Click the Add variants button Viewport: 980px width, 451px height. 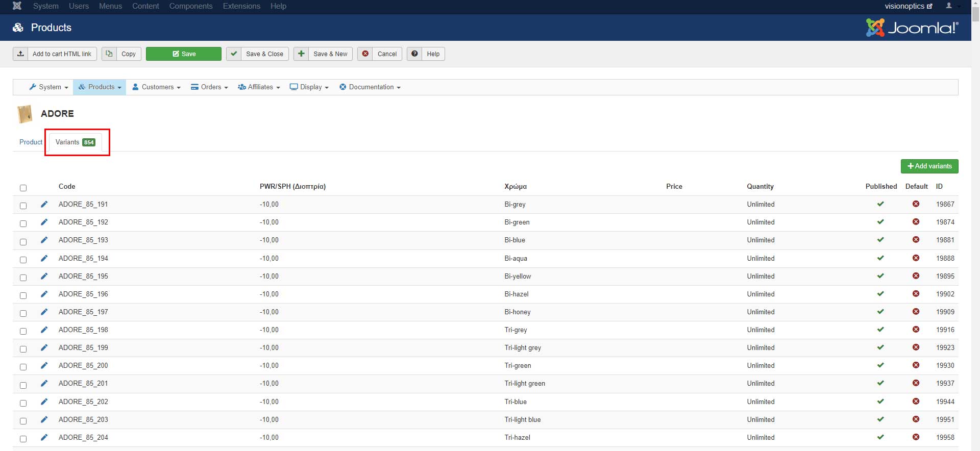coord(929,166)
